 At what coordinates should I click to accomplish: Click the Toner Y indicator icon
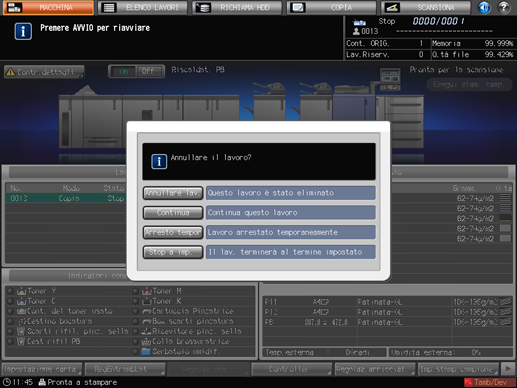pos(21,291)
